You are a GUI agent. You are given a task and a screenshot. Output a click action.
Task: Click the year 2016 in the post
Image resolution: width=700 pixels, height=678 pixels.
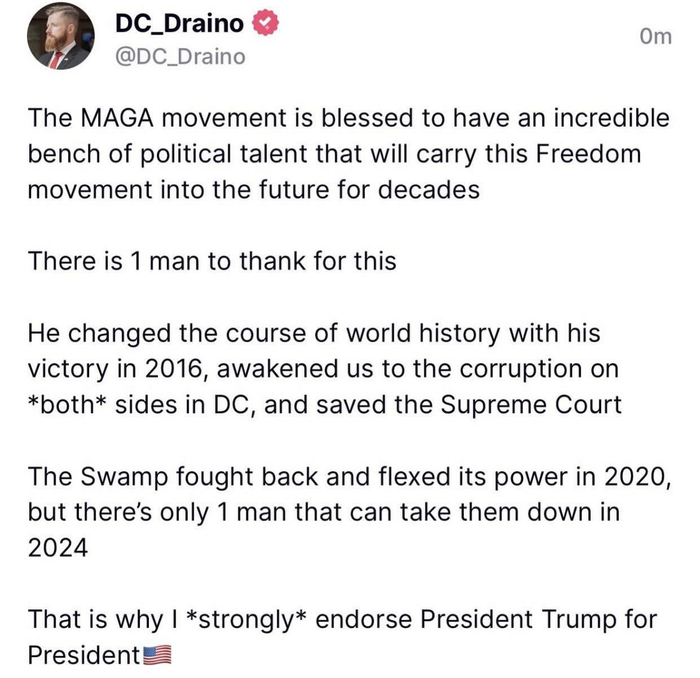(174, 368)
